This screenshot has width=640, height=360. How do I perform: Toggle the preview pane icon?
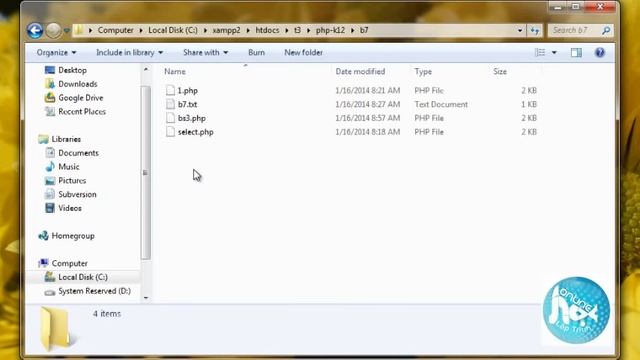(x=576, y=52)
